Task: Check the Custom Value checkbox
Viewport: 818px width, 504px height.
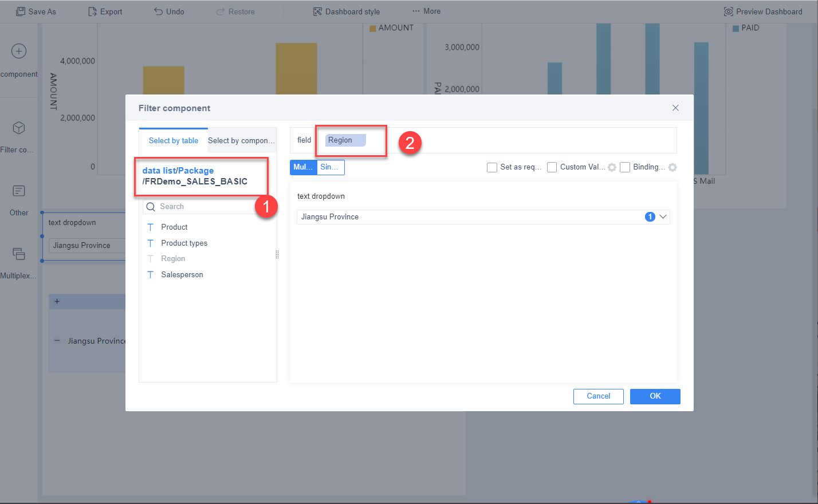Action: (552, 167)
